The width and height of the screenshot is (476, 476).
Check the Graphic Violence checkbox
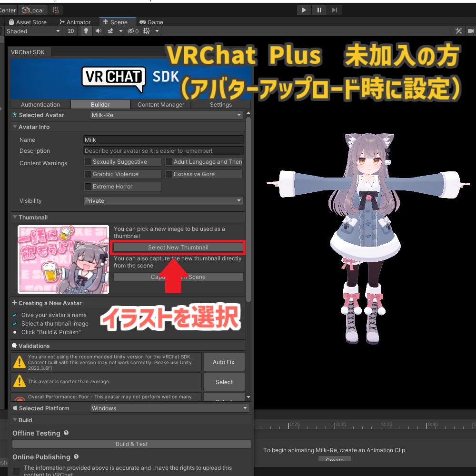88,174
